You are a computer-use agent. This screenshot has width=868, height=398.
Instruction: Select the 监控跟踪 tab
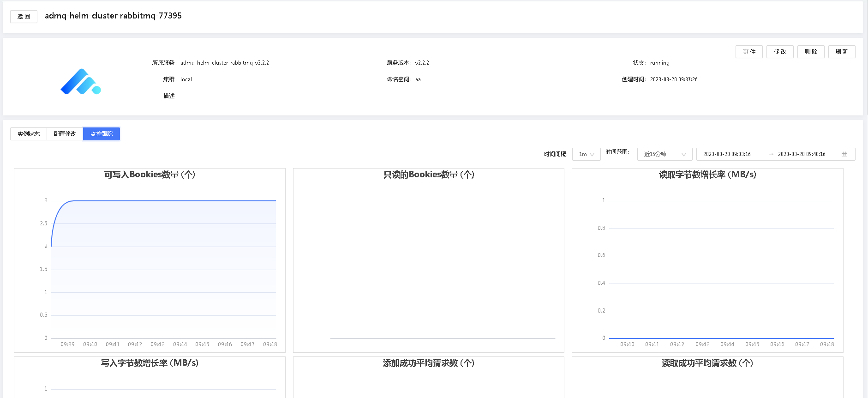tap(102, 134)
